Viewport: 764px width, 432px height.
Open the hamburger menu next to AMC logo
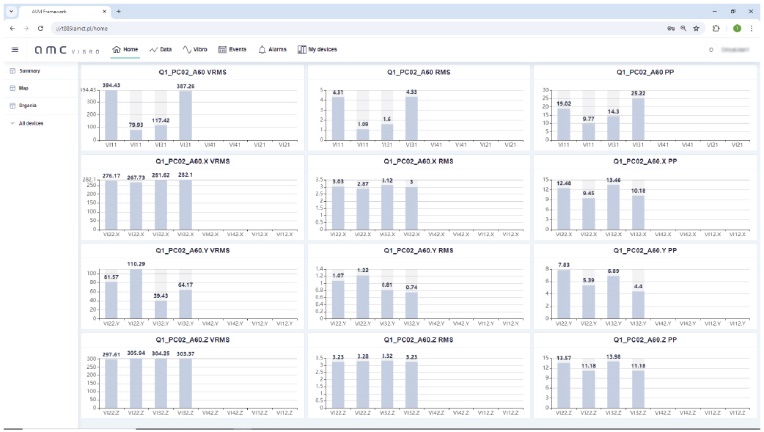coord(14,49)
